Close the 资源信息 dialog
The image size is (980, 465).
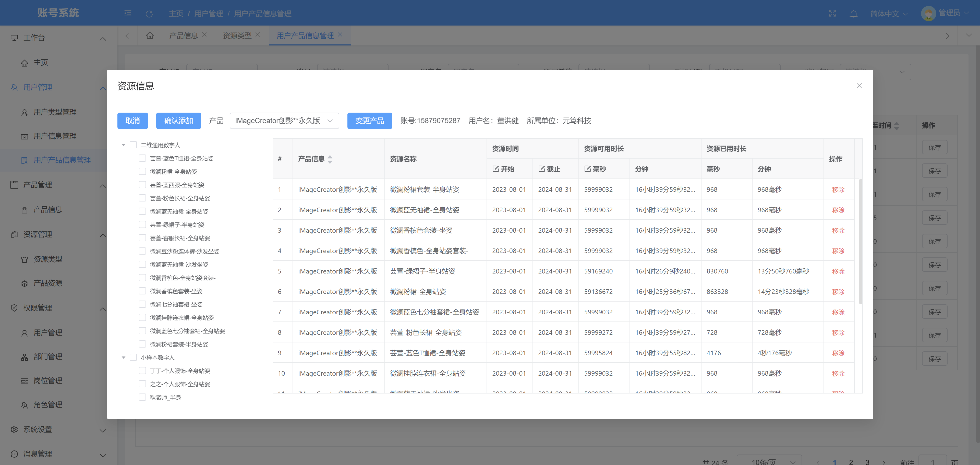click(859, 86)
